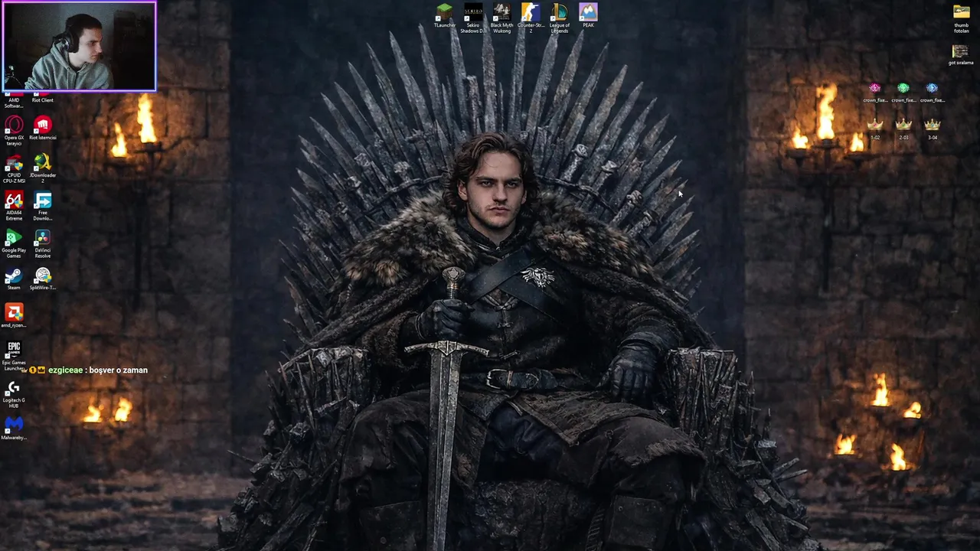Select the Google Play Games icon
The width and height of the screenshot is (980, 551).
(14, 243)
